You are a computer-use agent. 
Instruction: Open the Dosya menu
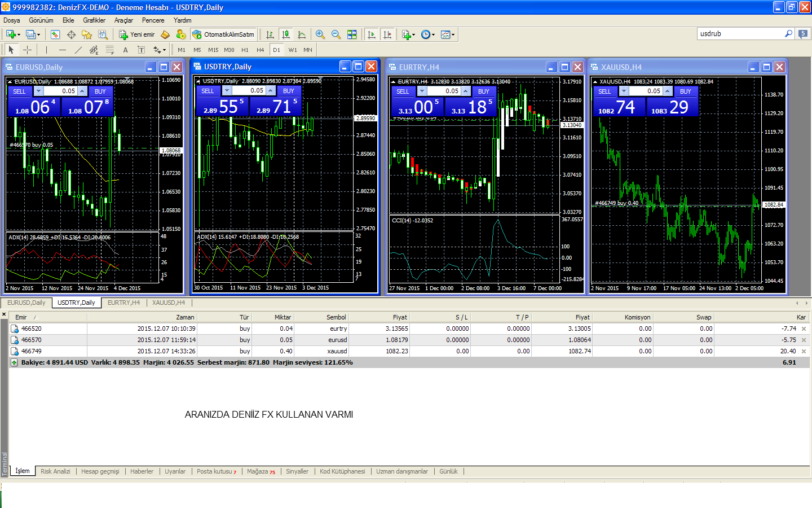12,20
